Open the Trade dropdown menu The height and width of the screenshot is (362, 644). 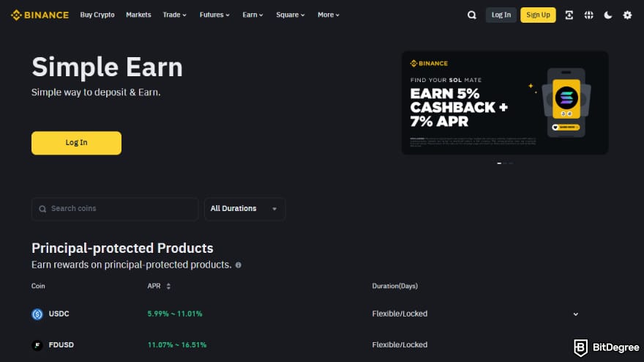(175, 15)
